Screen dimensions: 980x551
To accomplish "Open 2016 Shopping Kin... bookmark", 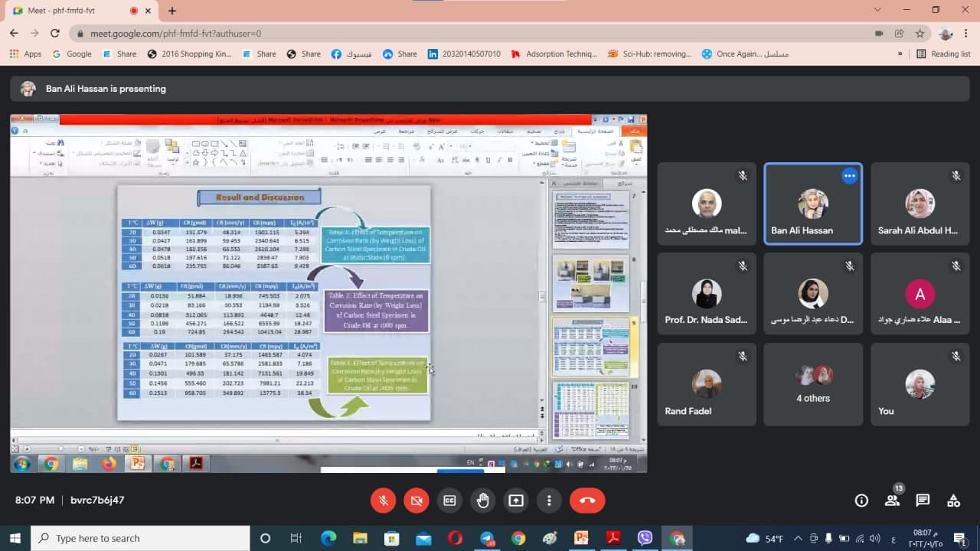I will click(189, 54).
